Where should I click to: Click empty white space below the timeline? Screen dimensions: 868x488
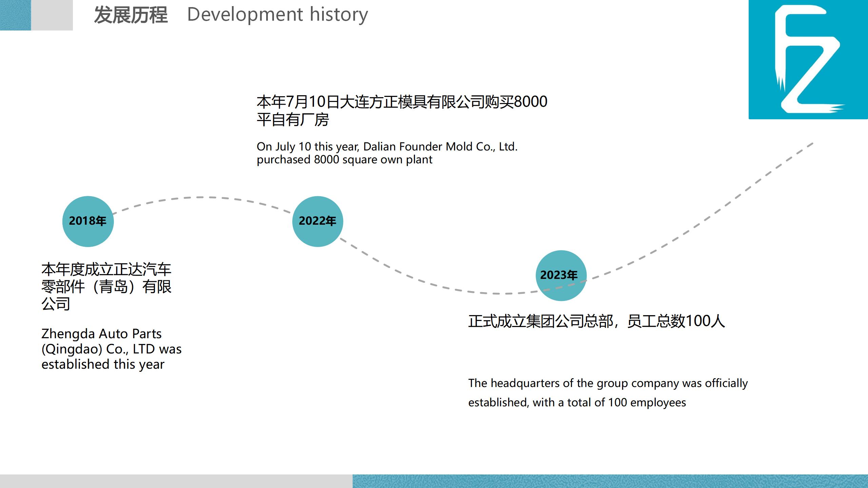[x=305, y=434]
